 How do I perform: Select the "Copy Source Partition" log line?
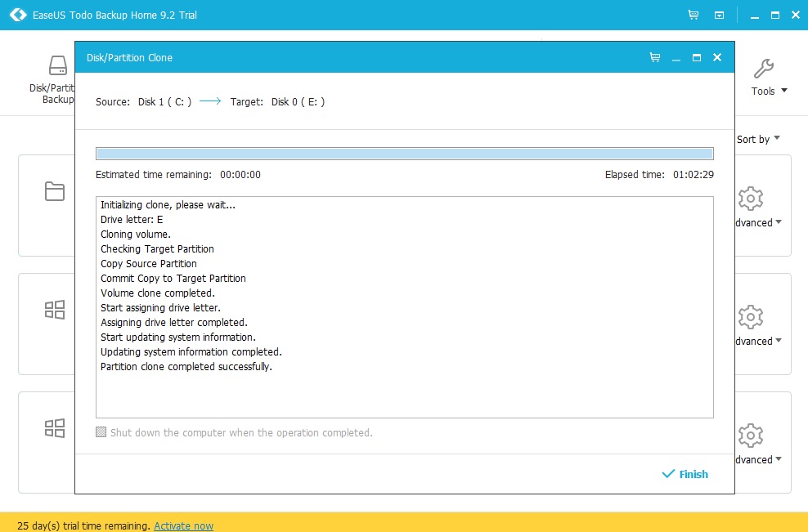click(148, 264)
